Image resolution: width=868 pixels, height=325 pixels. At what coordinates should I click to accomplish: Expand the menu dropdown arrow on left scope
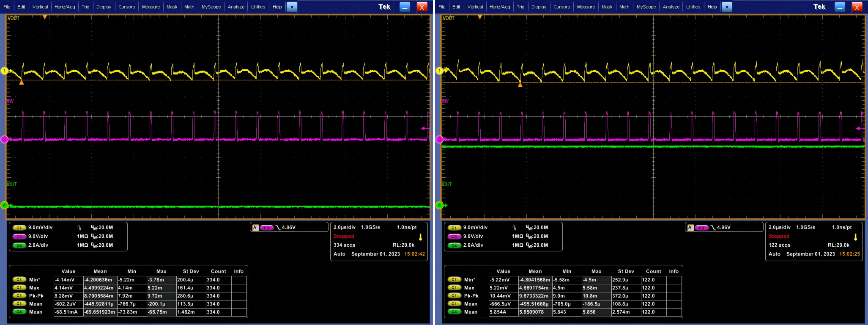(x=292, y=7)
